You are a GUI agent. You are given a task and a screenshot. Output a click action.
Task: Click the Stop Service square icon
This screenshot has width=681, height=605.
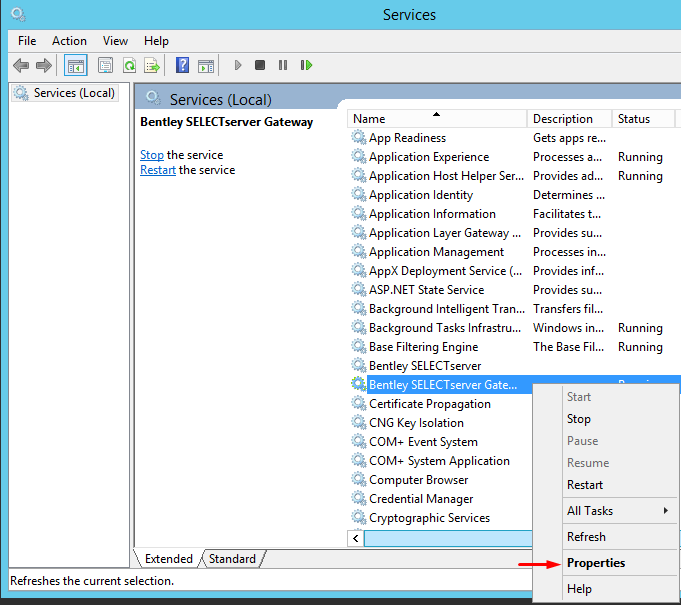coord(260,66)
